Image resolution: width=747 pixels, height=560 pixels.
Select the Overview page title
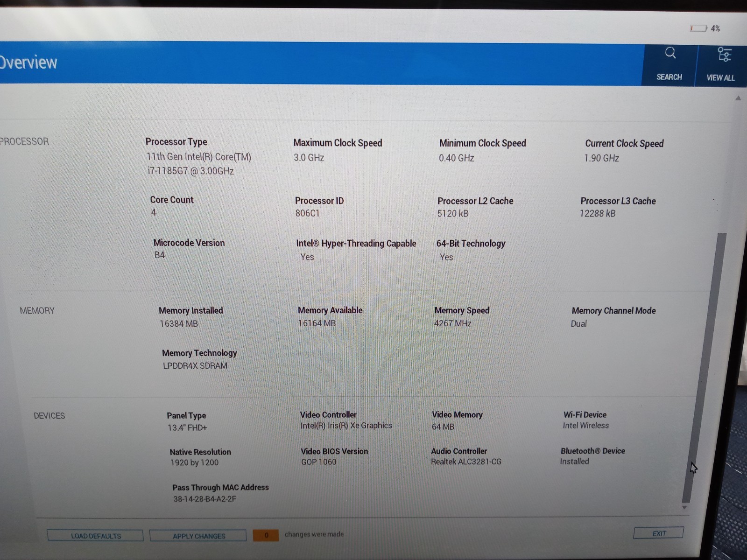coord(28,63)
